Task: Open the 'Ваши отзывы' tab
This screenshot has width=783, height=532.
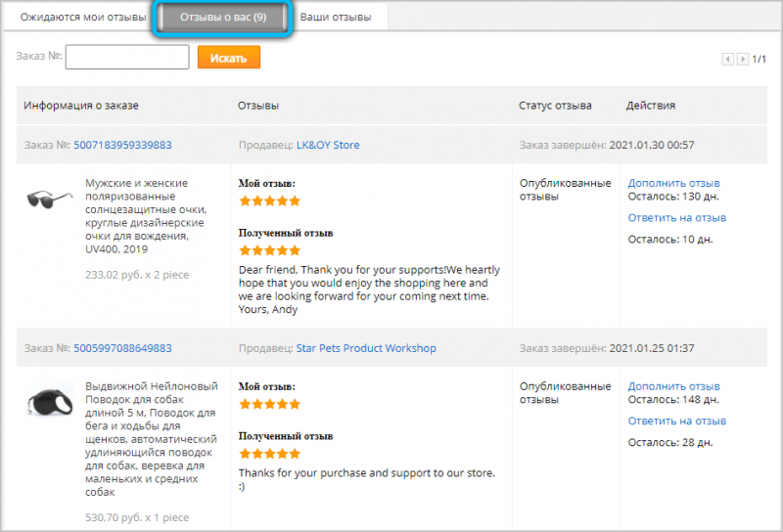Action: point(336,17)
